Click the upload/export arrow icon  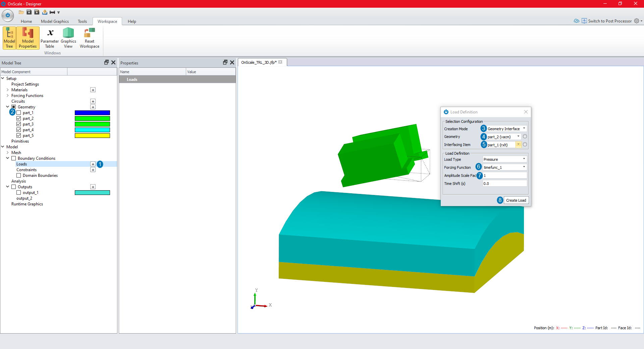[x=45, y=12]
